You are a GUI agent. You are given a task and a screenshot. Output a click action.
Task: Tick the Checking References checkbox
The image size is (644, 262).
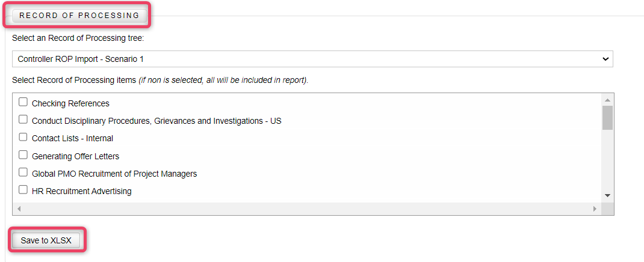coord(23,102)
